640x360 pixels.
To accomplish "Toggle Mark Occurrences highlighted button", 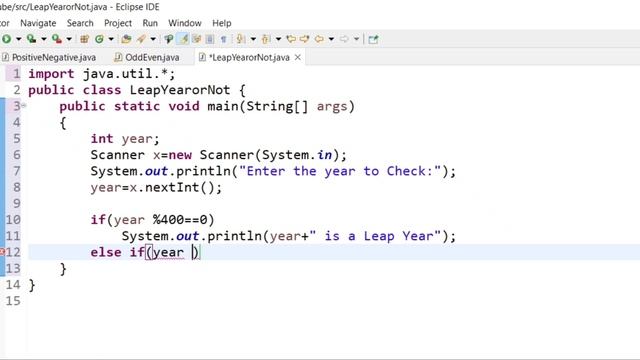I will tap(184, 39).
